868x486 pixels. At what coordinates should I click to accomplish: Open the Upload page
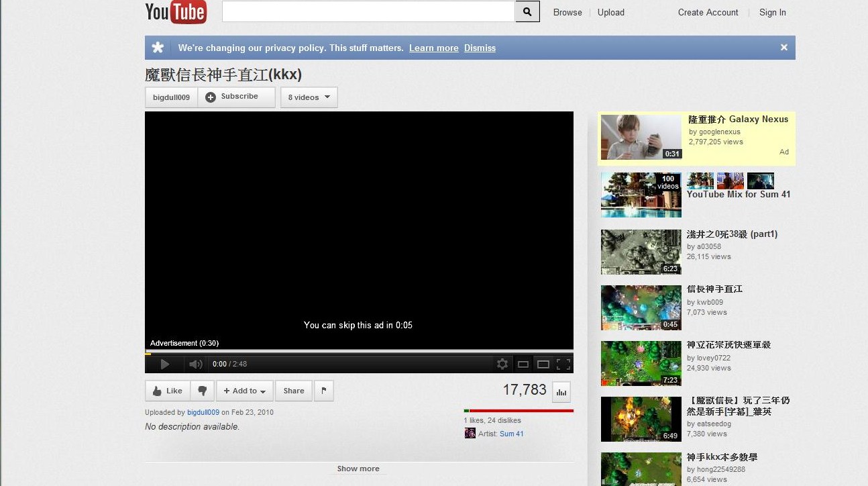click(611, 12)
